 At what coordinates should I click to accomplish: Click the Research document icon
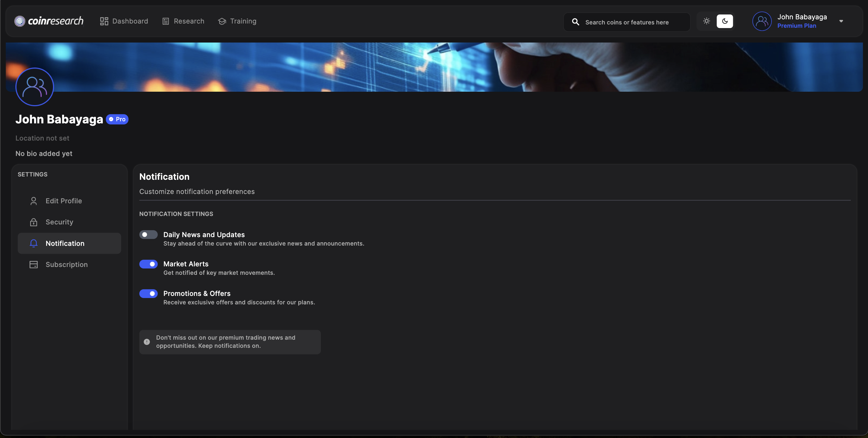pyautogui.click(x=166, y=21)
